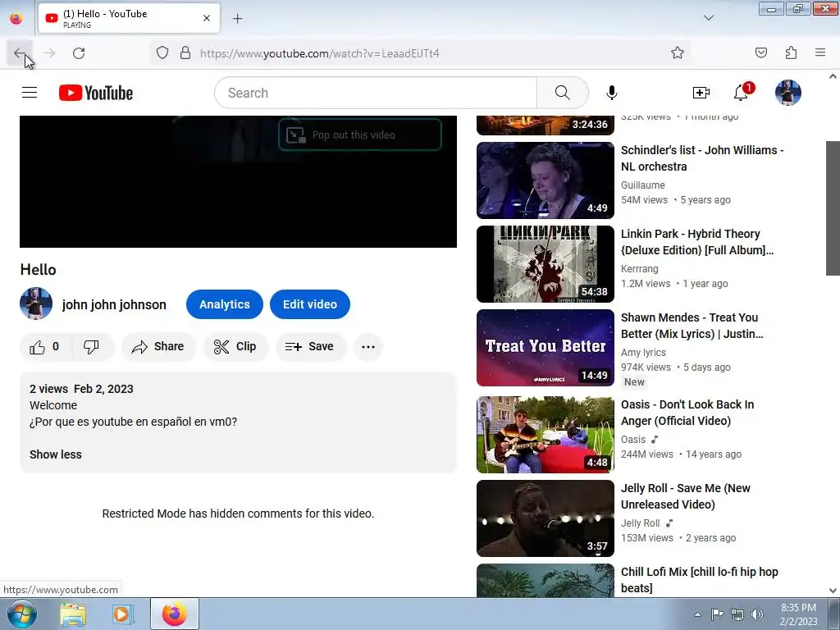This screenshot has height=630, width=840.
Task: Reload the page with the refresh icon
Action: pos(79,53)
